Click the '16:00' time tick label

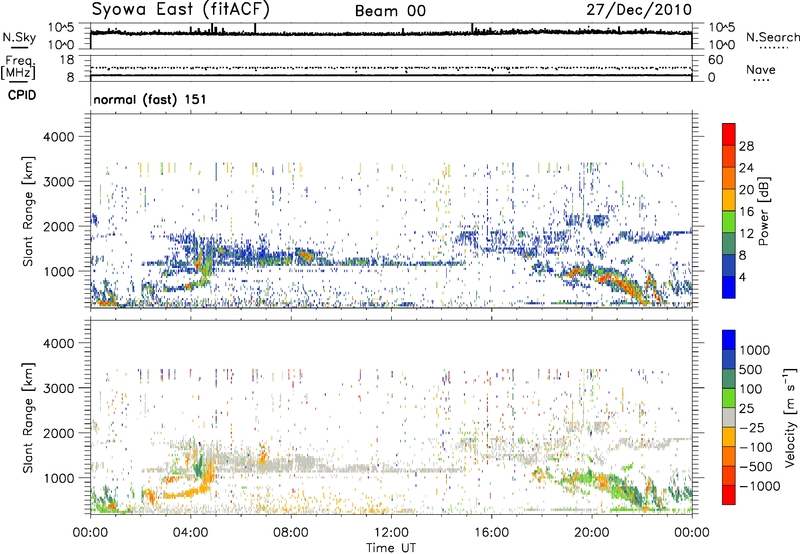pos(491,533)
